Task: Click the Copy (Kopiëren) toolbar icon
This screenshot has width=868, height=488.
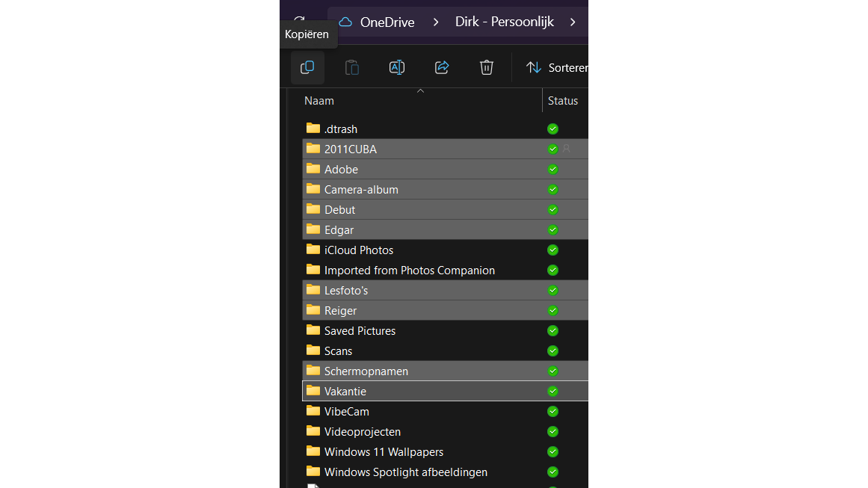Action: 307,67
